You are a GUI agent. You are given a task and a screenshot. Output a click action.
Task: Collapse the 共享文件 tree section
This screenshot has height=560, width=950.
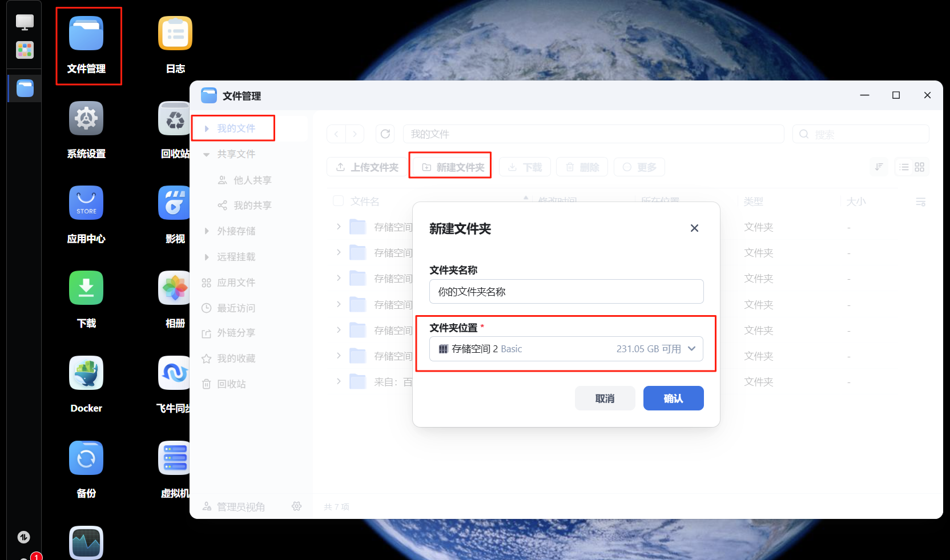(x=207, y=154)
